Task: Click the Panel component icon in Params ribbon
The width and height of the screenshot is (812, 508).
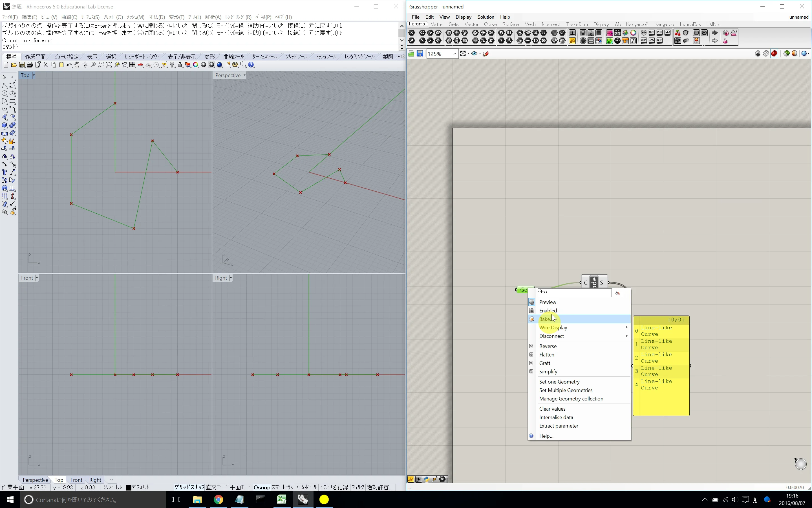Action: [572, 41]
